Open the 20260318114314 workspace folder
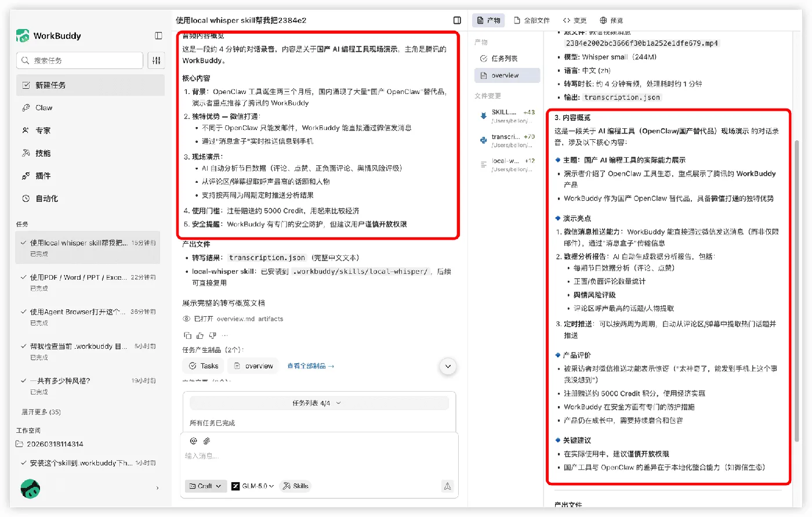This screenshot has height=517, width=812. [50, 444]
